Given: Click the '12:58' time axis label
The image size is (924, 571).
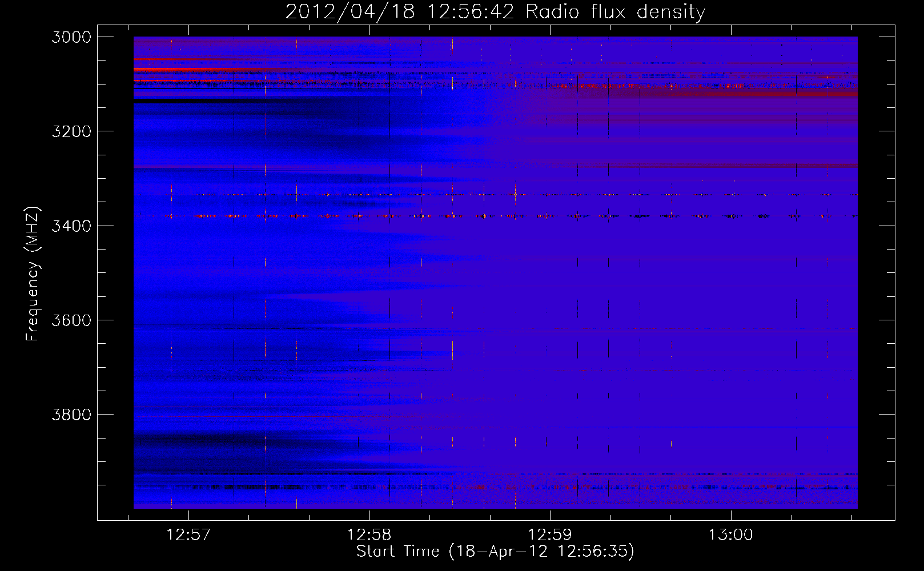Looking at the screenshot, I should click(369, 535).
